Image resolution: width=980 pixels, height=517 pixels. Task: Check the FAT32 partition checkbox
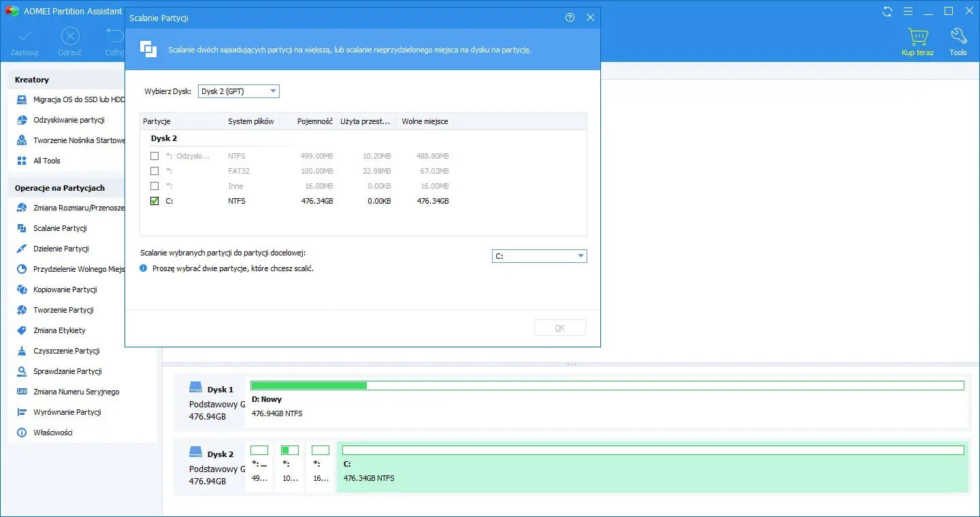pos(154,171)
